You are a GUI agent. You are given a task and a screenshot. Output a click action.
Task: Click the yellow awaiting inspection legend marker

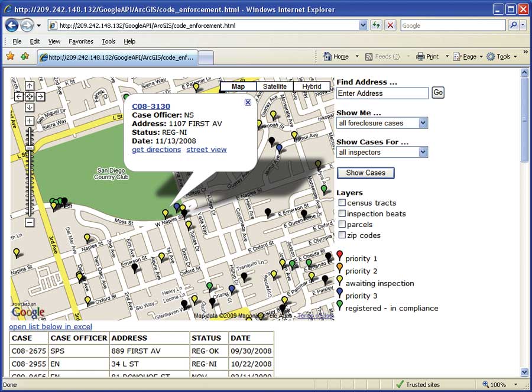click(x=340, y=281)
